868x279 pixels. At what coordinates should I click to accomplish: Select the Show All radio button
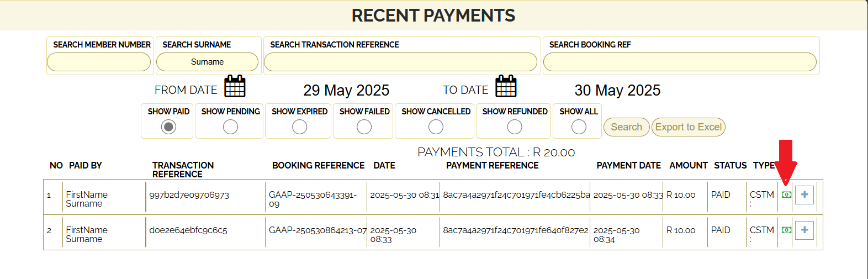pyautogui.click(x=579, y=127)
